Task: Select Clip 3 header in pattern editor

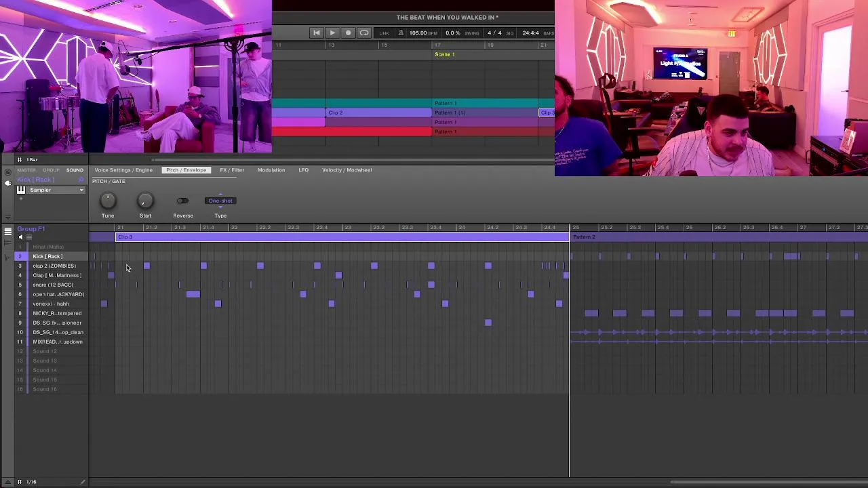Action: (342, 237)
